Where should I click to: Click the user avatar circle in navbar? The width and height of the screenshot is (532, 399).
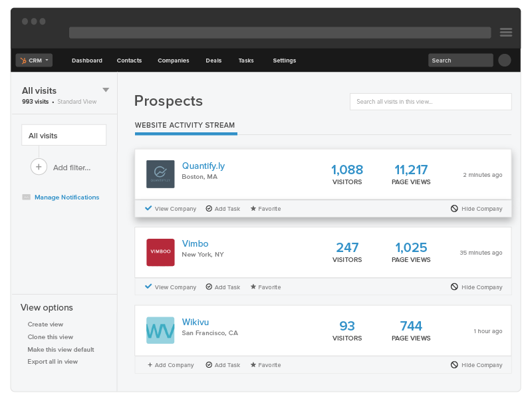(505, 61)
